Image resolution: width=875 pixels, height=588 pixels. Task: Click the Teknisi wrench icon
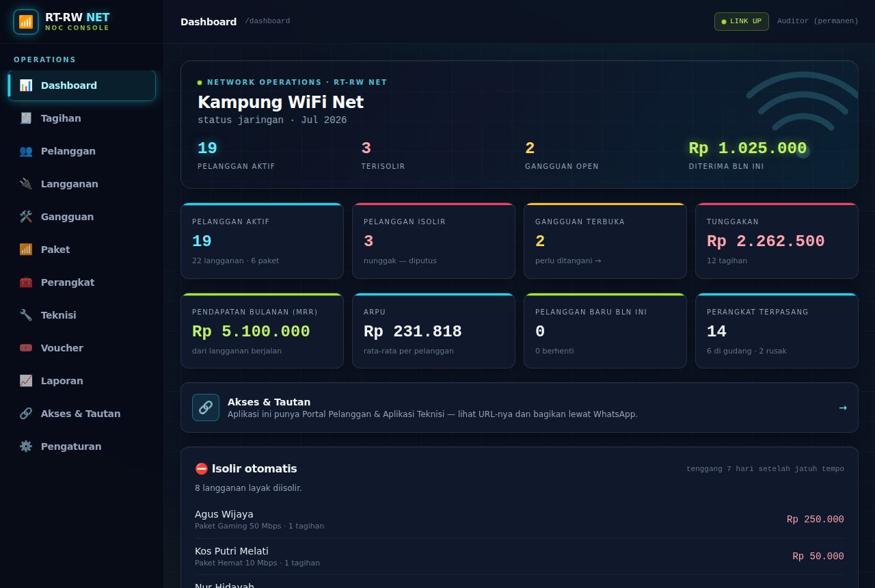tap(26, 315)
